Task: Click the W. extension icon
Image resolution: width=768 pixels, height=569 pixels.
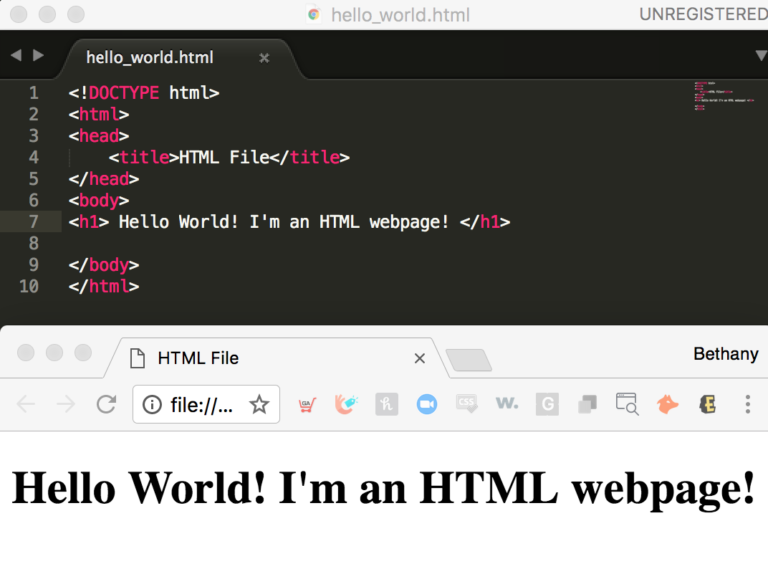Action: point(507,404)
